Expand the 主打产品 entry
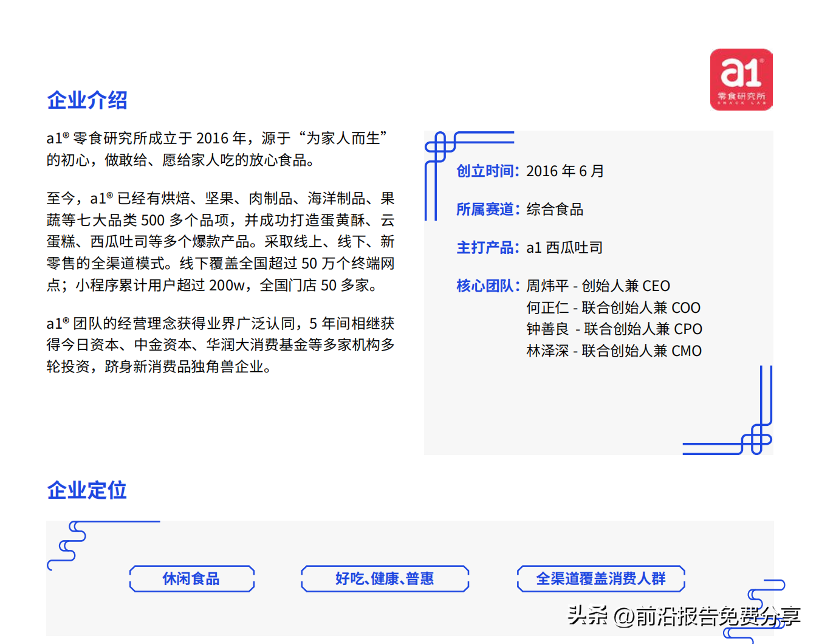The width and height of the screenshot is (819, 644). [488, 247]
